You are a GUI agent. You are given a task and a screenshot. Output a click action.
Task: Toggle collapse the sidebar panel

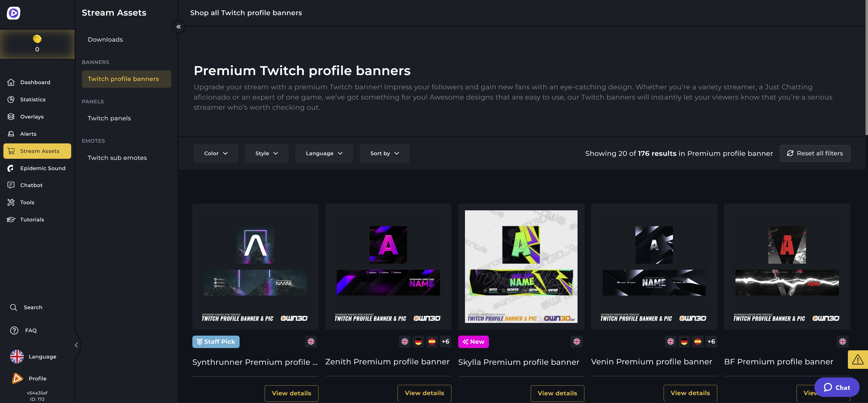click(x=178, y=26)
